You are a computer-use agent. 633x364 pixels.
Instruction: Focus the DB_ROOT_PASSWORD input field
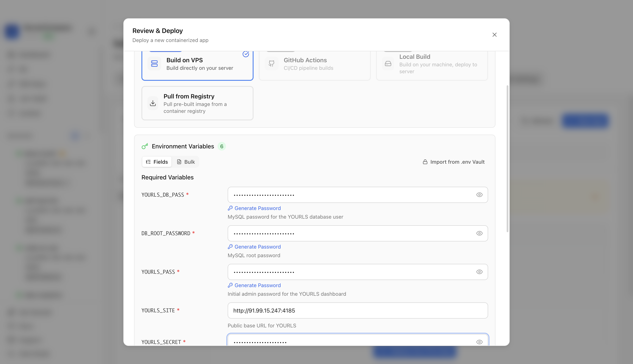[357, 233]
